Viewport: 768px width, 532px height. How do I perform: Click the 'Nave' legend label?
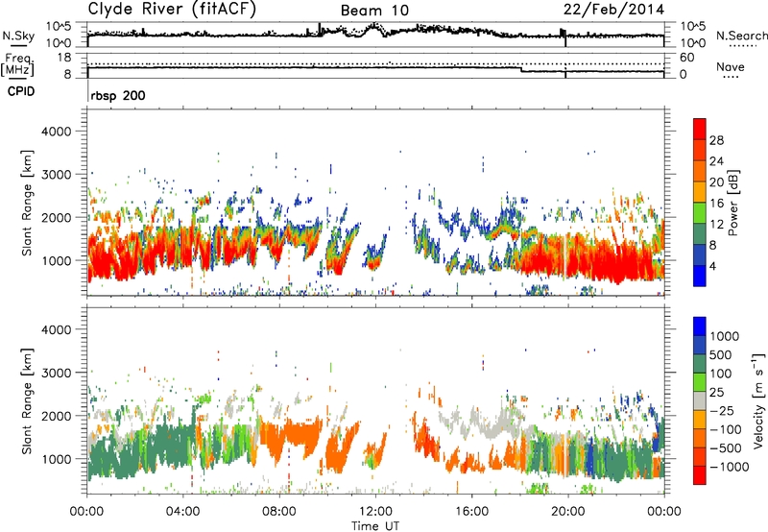[x=731, y=66]
